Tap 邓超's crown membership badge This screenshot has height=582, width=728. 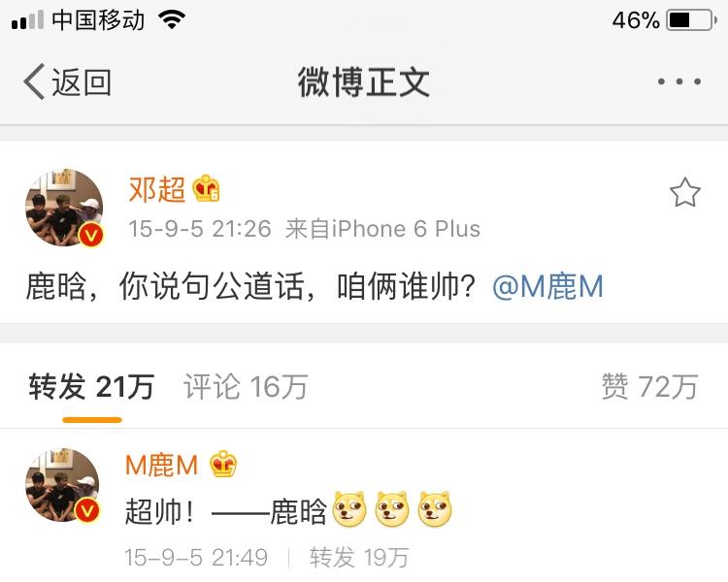point(206,188)
